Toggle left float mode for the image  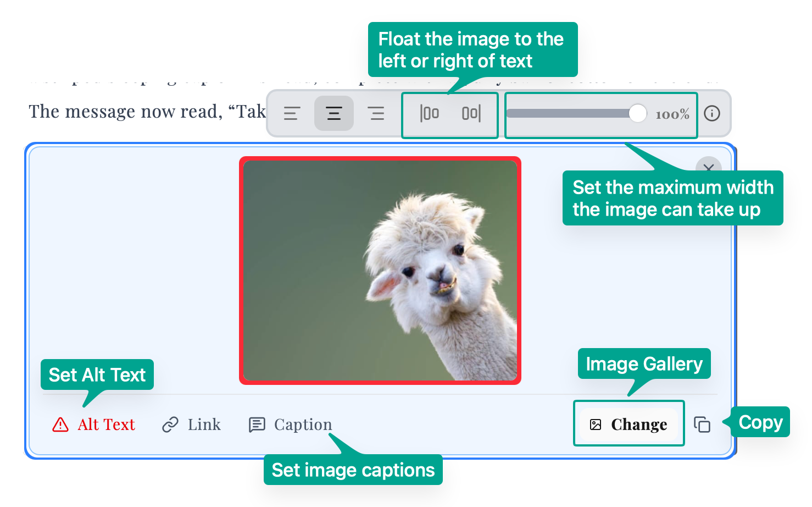[x=430, y=113]
